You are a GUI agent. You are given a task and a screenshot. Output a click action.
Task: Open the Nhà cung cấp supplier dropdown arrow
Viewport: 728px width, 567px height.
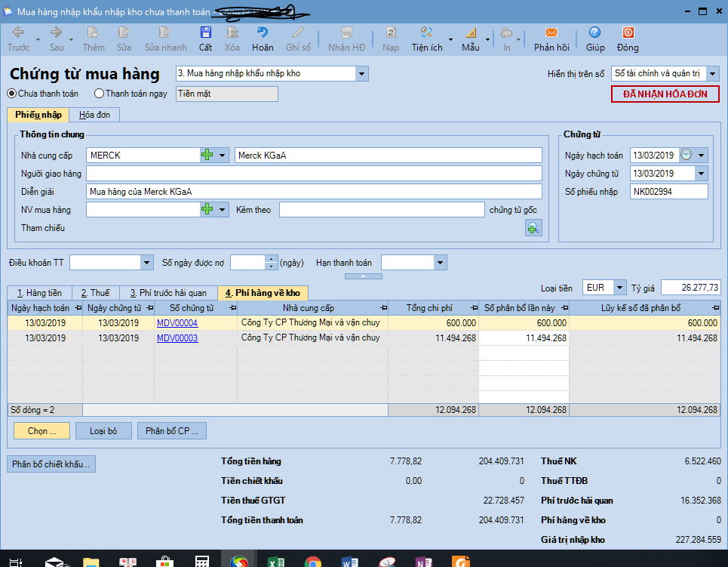pos(223,156)
